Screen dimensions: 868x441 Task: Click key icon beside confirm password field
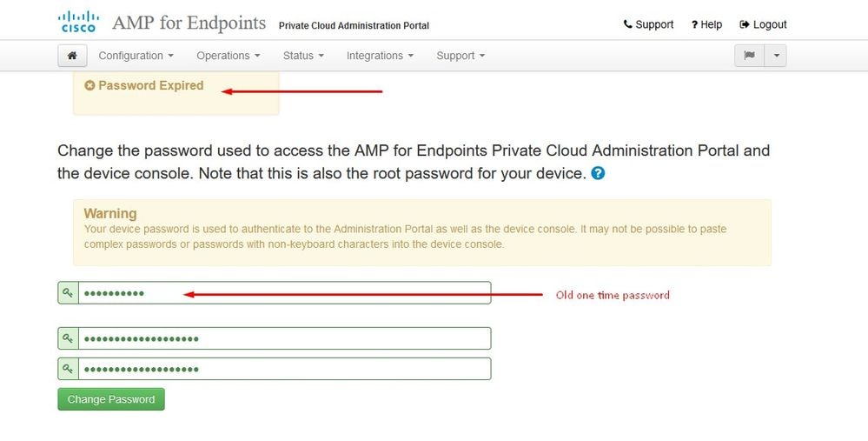click(x=68, y=369)
